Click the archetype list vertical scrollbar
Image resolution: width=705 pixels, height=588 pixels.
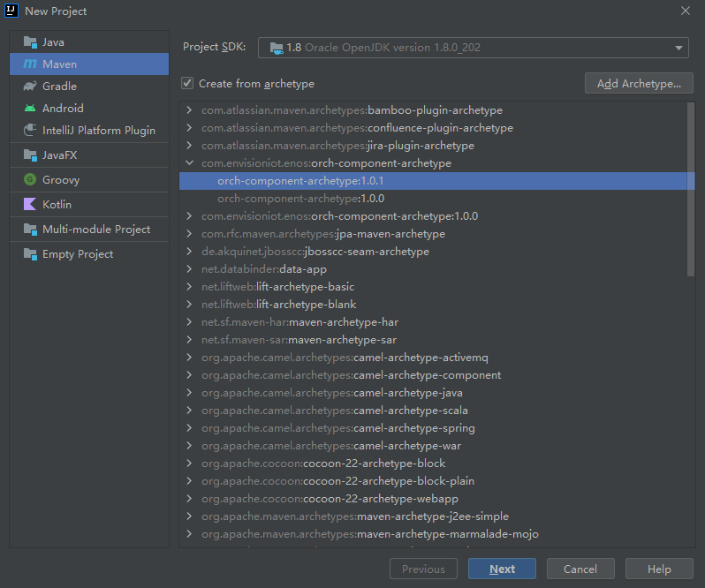pyautogui.click(x=691, y=189)
